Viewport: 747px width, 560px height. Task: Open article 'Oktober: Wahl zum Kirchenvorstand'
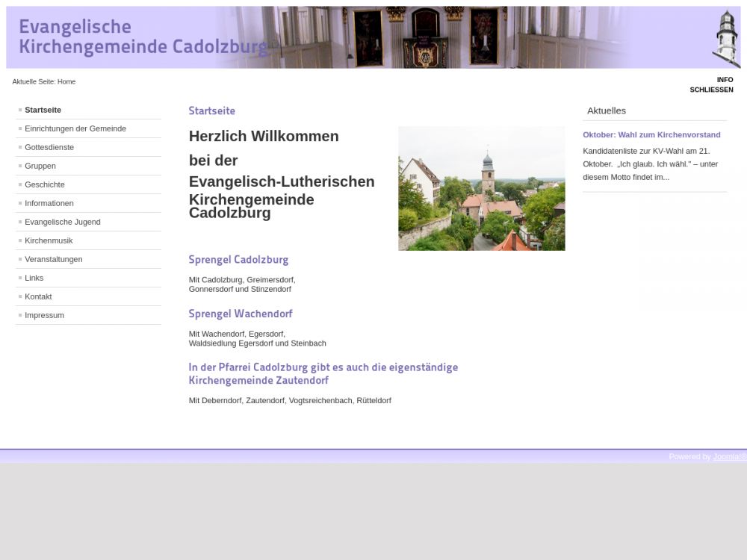coord(651,135)
